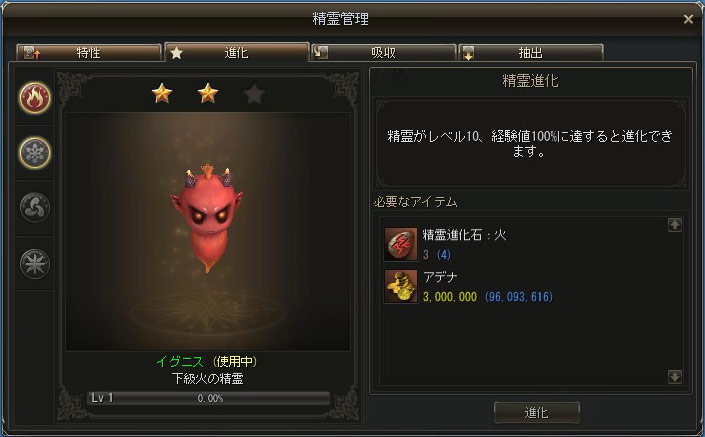
Task: Click the first gold evolution star
Action: pyautogui.click(x=162, y=94)
